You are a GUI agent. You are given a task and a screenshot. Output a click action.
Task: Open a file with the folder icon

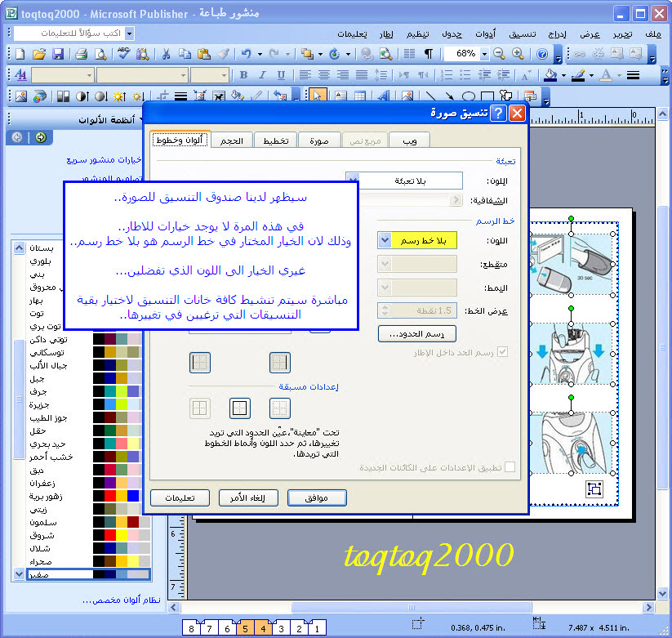coord(39,54)
